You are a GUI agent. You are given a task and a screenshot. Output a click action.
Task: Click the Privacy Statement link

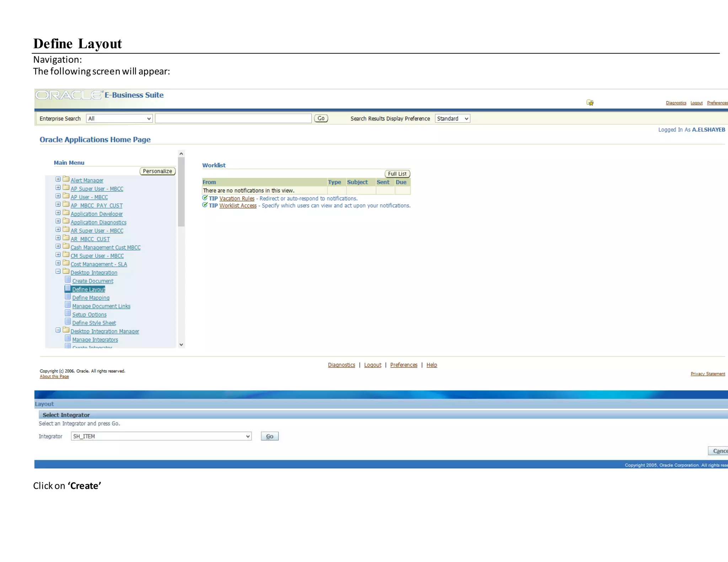point(708,374)
